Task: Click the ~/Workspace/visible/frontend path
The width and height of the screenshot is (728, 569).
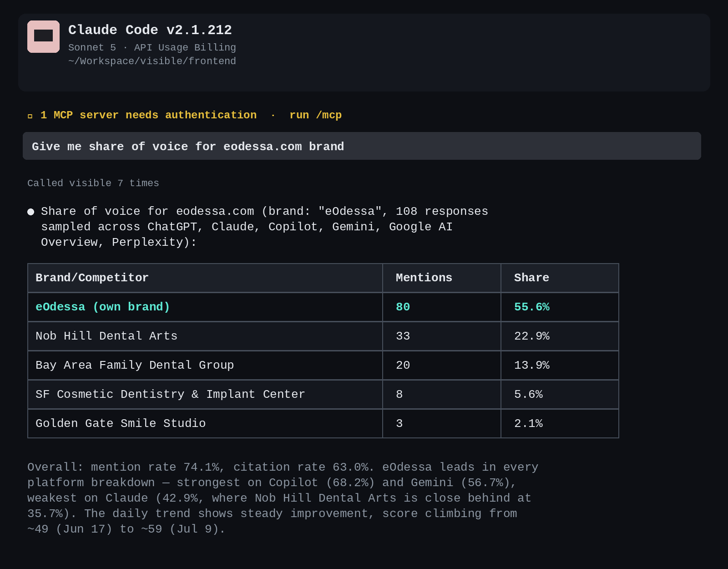Action: click(152, 61)
